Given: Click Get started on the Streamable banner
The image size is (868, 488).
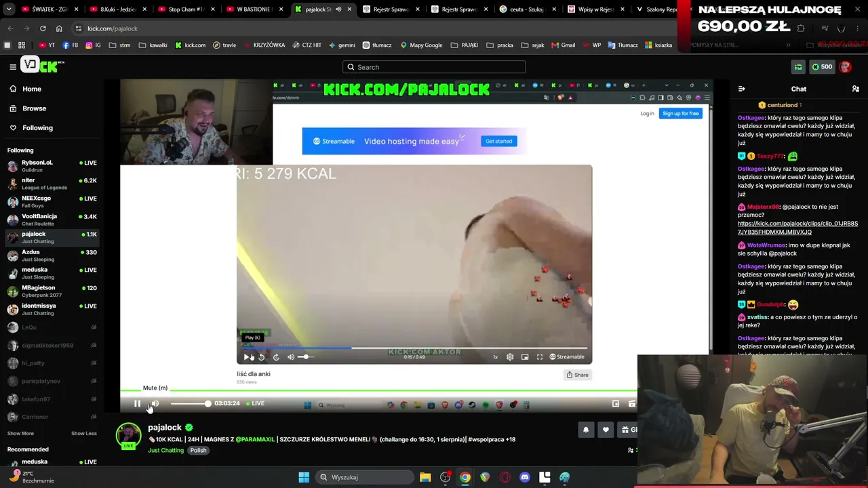Looking at the screenshot, I should click(x=499, y=141).
